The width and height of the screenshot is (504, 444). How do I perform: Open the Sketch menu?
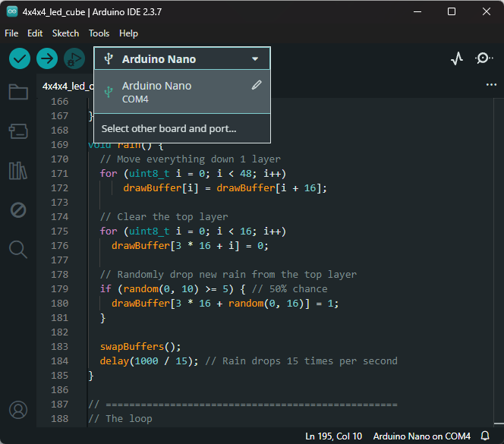[x=65, y=33]
